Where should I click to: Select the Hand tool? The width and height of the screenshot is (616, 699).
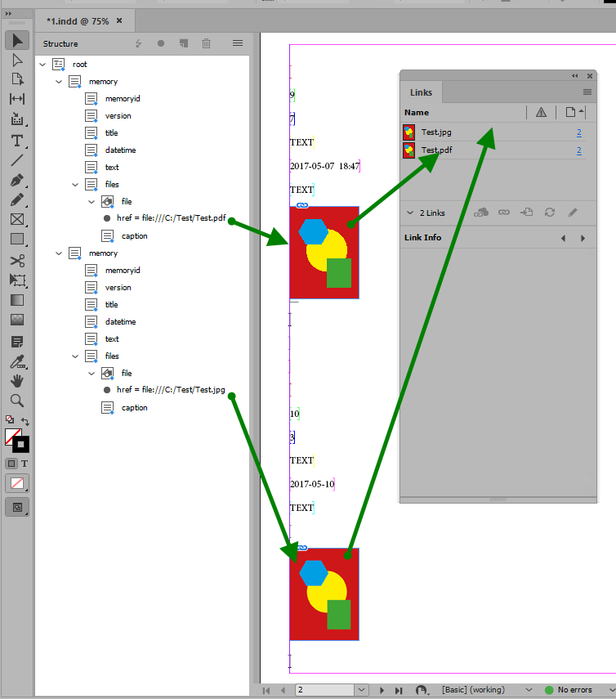[17, 381]
